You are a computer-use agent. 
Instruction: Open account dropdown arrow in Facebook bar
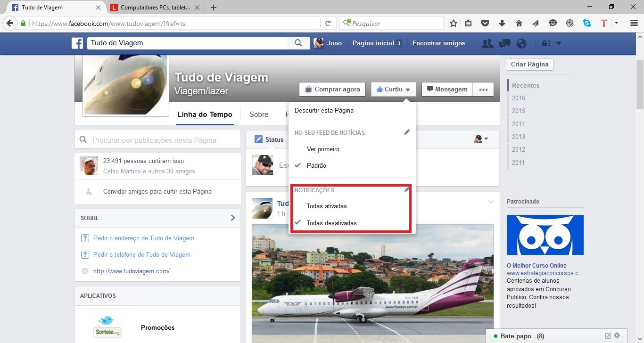click(x=559, y=43)
